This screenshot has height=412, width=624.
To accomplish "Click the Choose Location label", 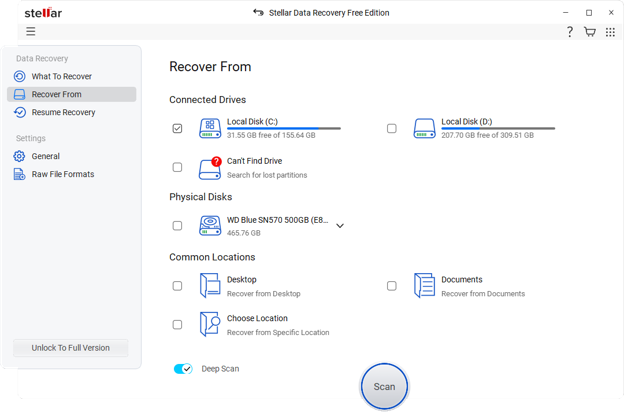I will coord(257,318).
